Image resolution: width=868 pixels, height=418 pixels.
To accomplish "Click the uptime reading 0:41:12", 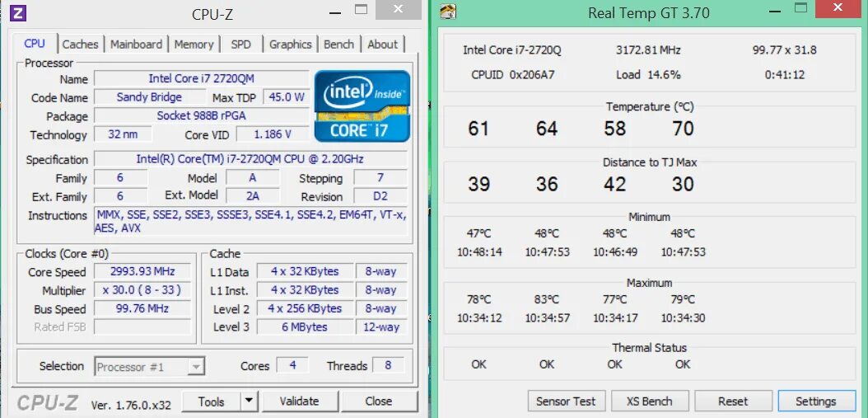I will (x=784, y=74).
